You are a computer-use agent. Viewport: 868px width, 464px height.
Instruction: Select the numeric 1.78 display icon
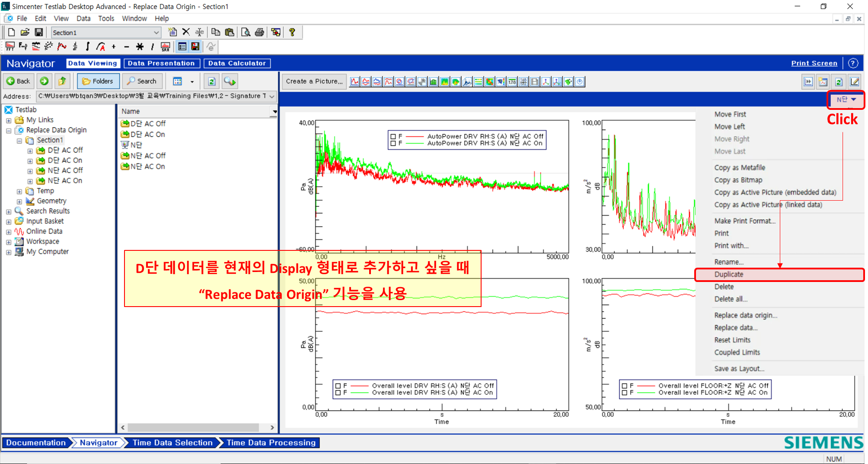point(512,82)
